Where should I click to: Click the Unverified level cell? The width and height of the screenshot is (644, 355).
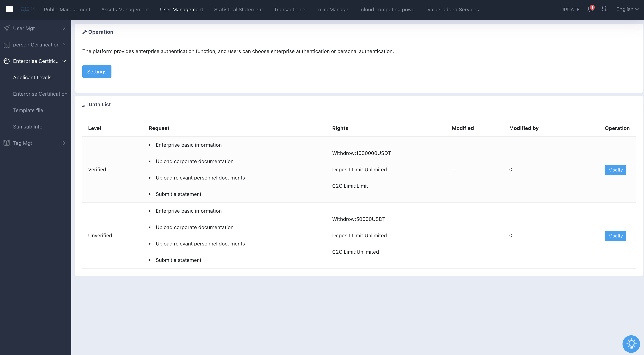[100, 235]
